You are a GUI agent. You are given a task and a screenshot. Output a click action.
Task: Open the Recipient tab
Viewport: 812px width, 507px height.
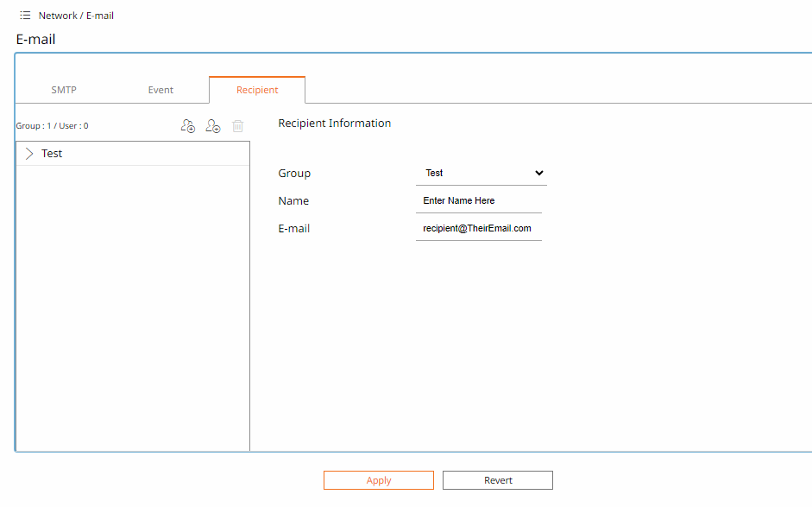click(256, 89)
